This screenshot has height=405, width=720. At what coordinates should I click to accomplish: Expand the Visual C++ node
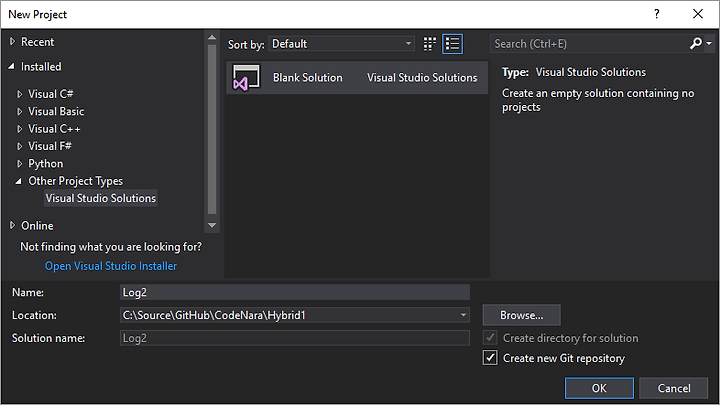(19, 129)
